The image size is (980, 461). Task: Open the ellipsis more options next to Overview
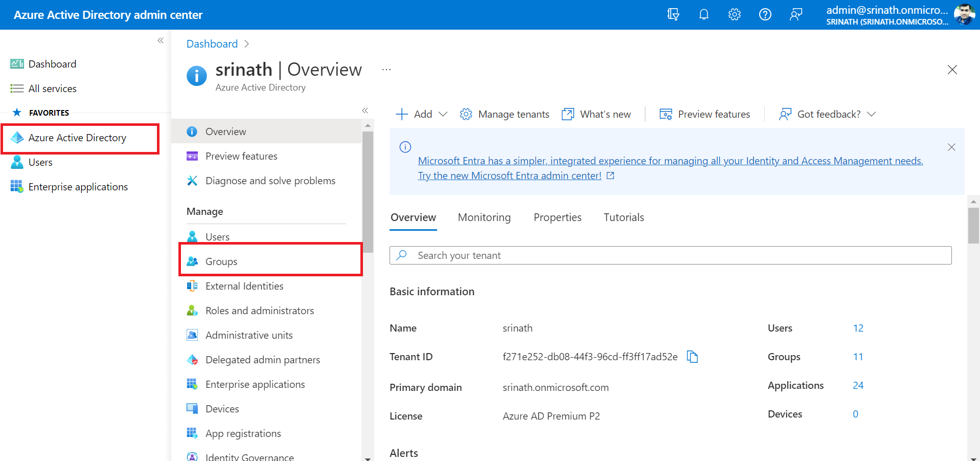[386, 70]
